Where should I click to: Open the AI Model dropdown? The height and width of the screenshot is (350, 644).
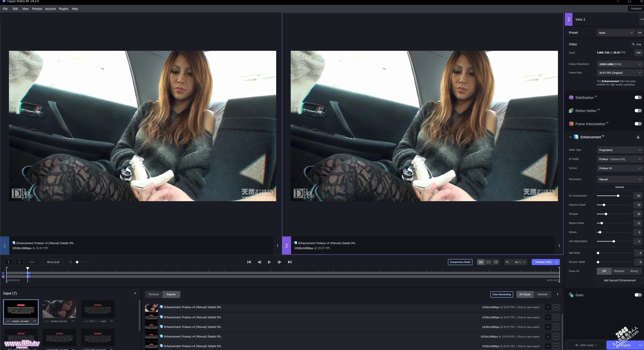pos(620,159)
